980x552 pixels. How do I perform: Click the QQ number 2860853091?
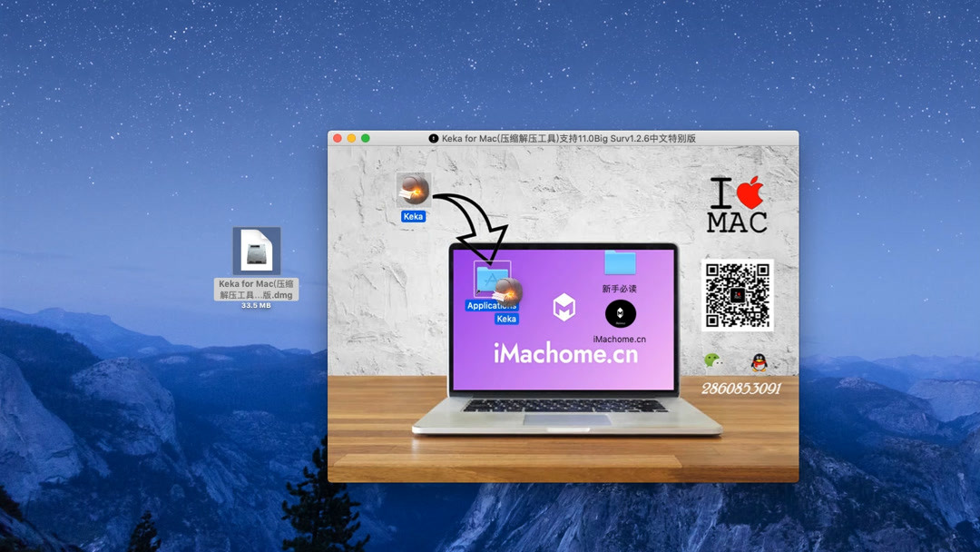(x=748, y=389)
